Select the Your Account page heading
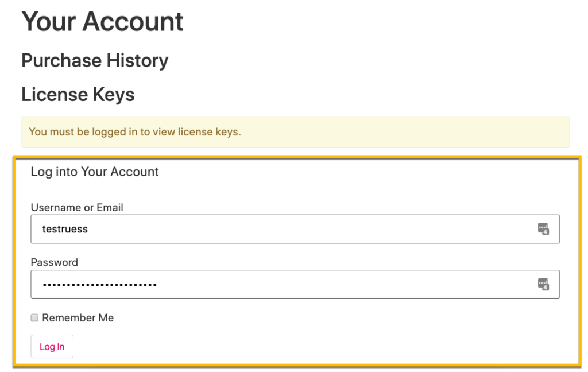 tap(102, 21)
